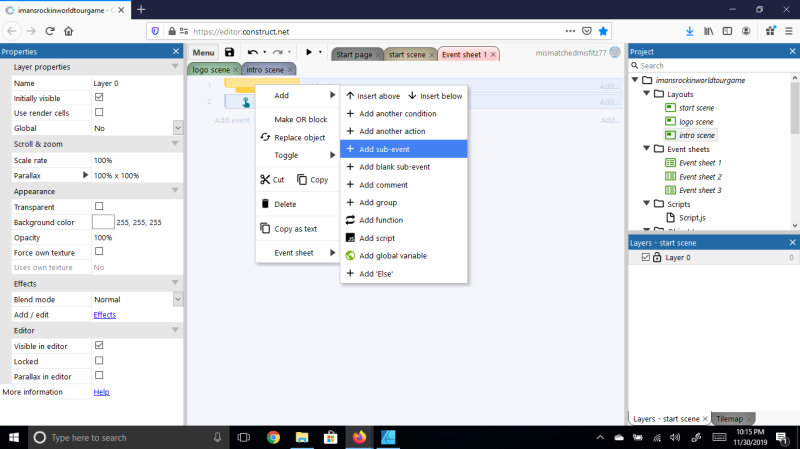
Task: Open the Add submenu in the context menu
Action: [x=297, y=95]
